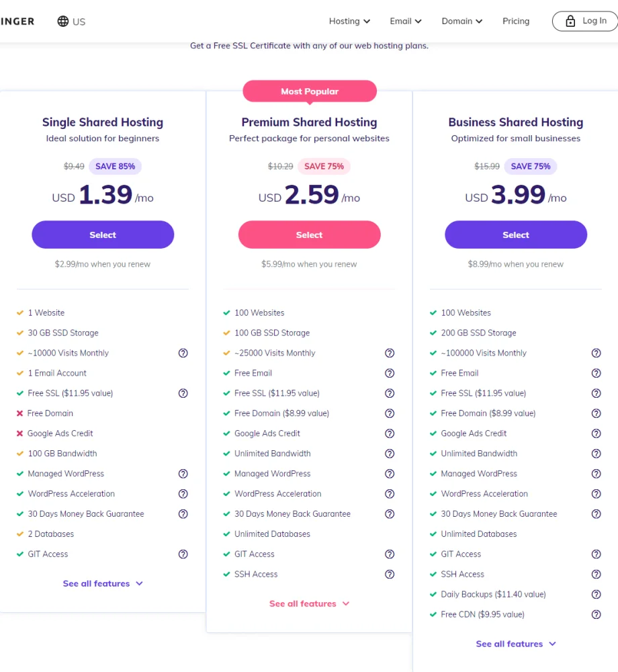Screen dimensions: 618x672
Task: Expand See all features under Premium plan
Action: 309,603
